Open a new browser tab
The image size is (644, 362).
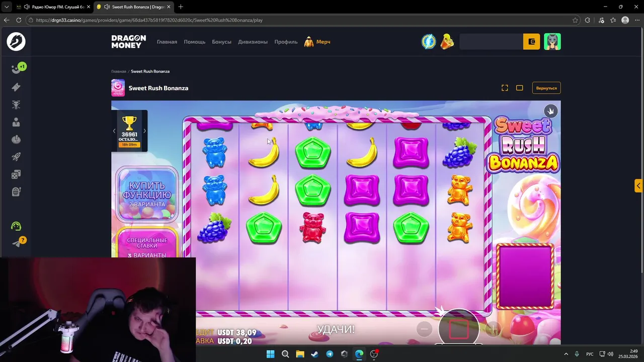click(x=181, y=7)
